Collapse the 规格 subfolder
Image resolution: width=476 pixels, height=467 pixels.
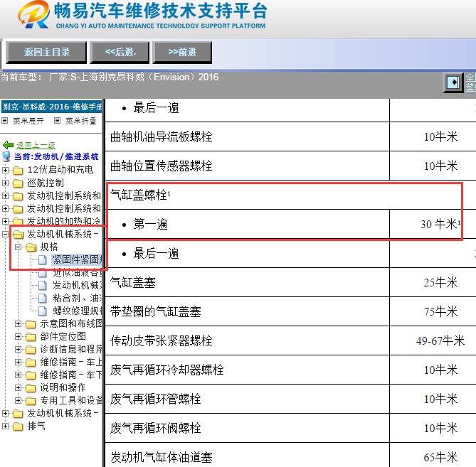pyautogui.click(x=18, y=247)
